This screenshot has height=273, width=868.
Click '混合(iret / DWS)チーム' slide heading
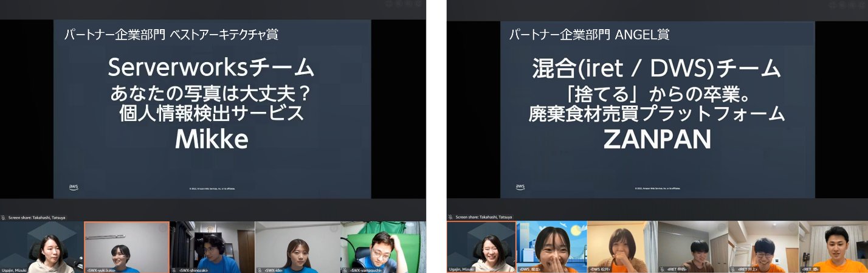click(656, 69)
